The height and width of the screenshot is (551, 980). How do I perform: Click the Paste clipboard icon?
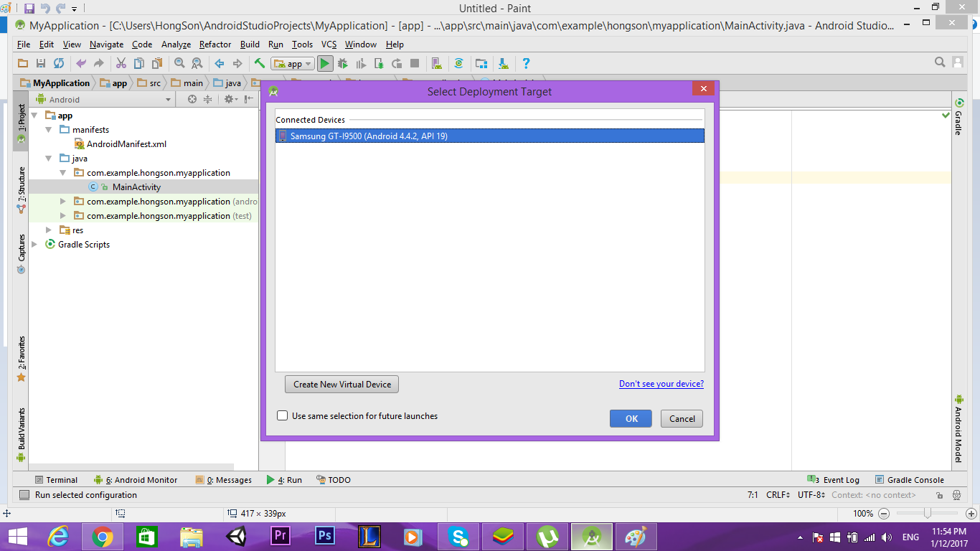[156, 64]
